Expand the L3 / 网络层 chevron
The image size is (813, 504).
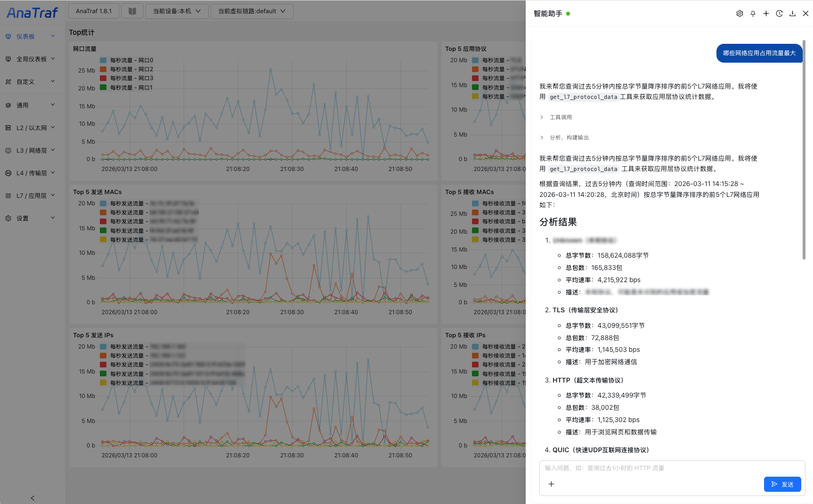click(x=53, y=150)
